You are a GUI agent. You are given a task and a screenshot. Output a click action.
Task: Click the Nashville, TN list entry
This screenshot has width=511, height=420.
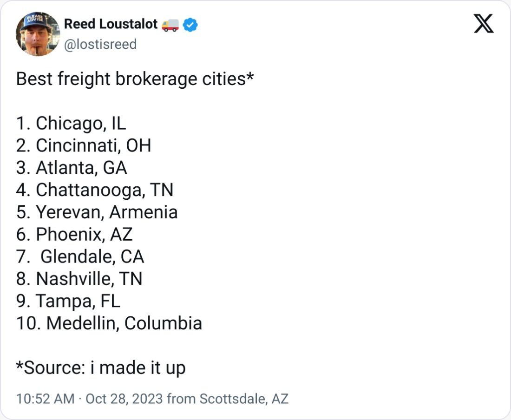tap(79, 279)
